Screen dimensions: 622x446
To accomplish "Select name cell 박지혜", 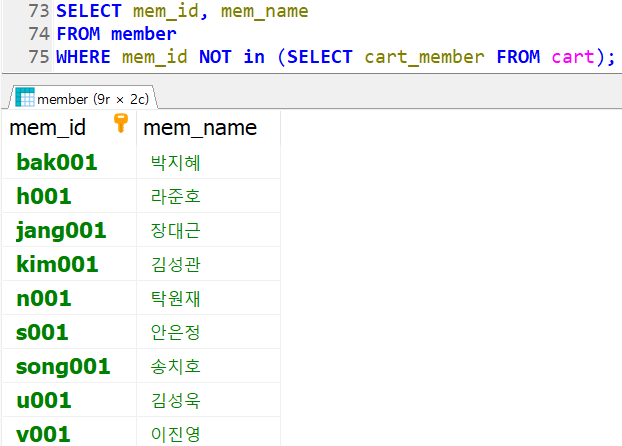I will click(208, 162).
